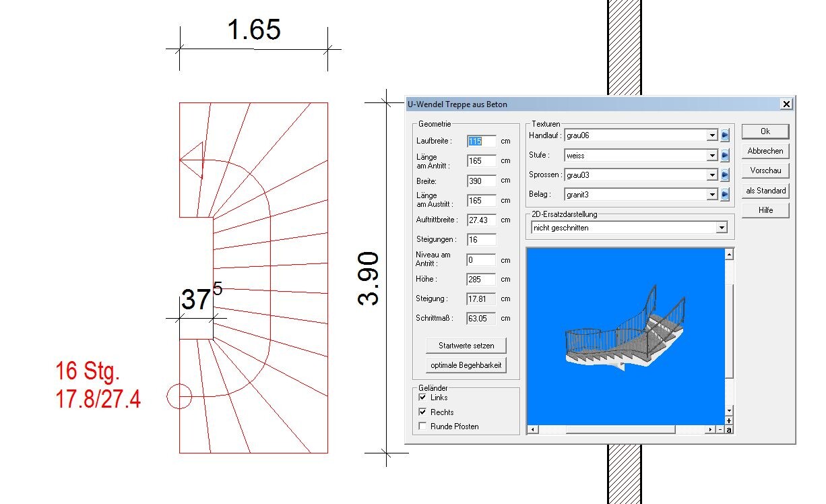826x504 pixels.
Task: Enable the Runde Pfosten checkbox
Action: (422, 426)
